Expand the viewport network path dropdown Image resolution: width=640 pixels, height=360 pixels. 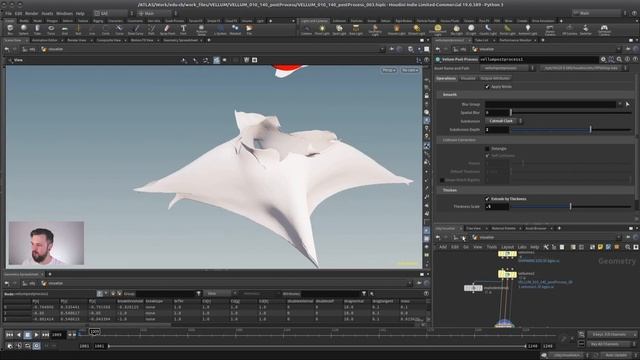pyautogui.click(x=382, y=49)
